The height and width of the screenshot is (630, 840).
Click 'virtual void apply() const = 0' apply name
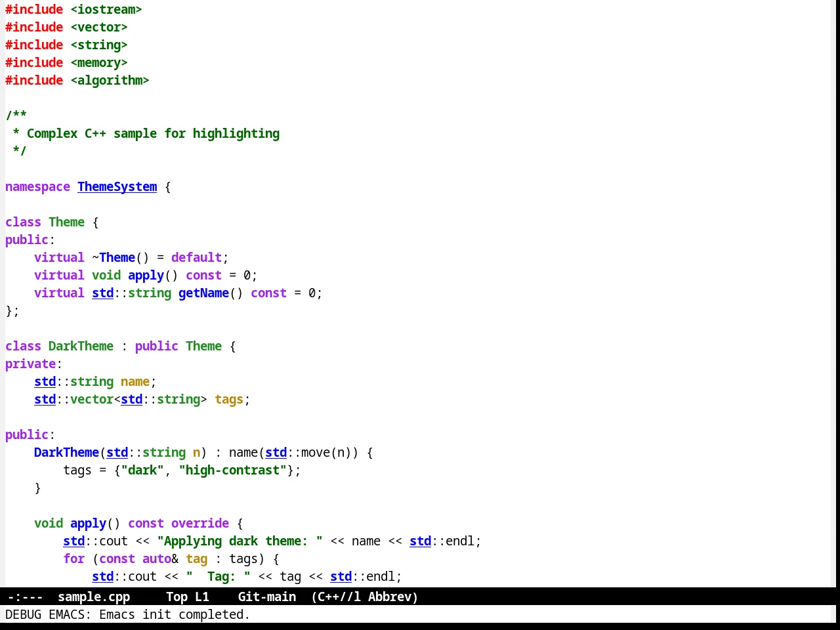pyautogui.click(x=146, y=275)
